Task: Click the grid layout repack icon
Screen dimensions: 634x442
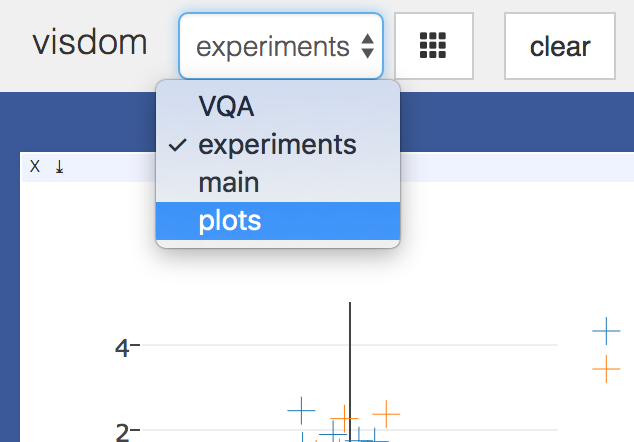Action: pyautogui.click(x=433, y=46)
